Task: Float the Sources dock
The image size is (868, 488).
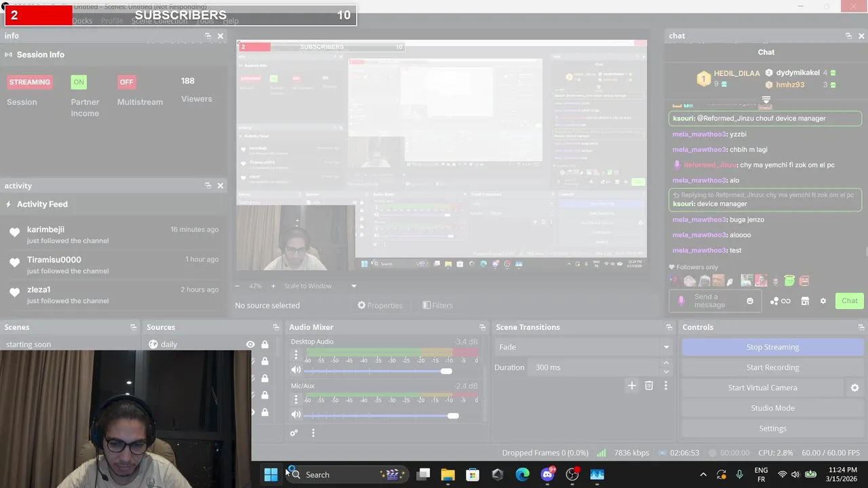Action: 276,327
